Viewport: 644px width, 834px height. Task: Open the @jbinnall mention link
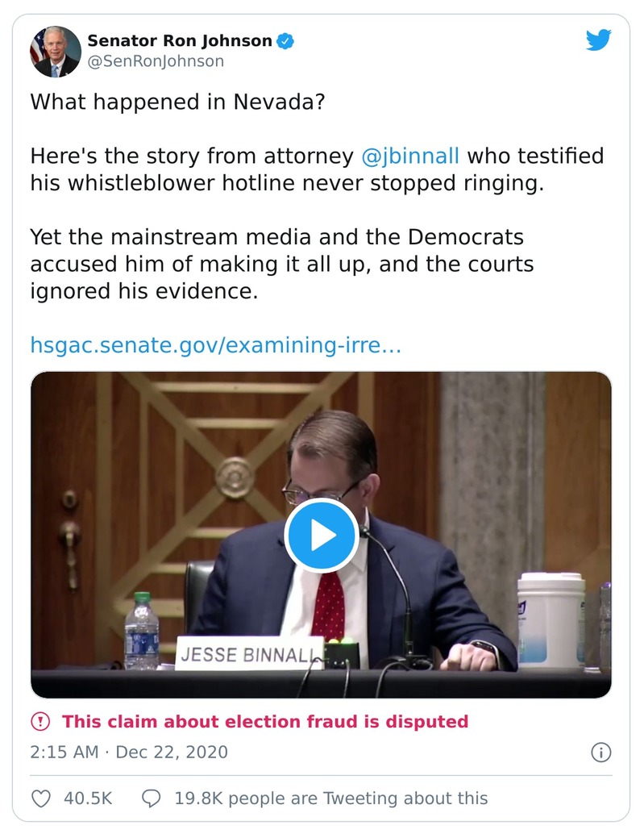[x=410, y=156]
